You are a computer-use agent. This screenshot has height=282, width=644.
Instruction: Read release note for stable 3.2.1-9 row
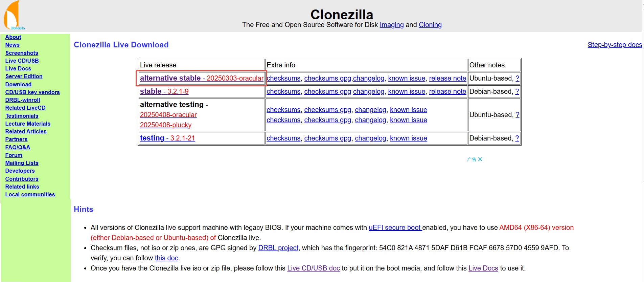point(447,91)
